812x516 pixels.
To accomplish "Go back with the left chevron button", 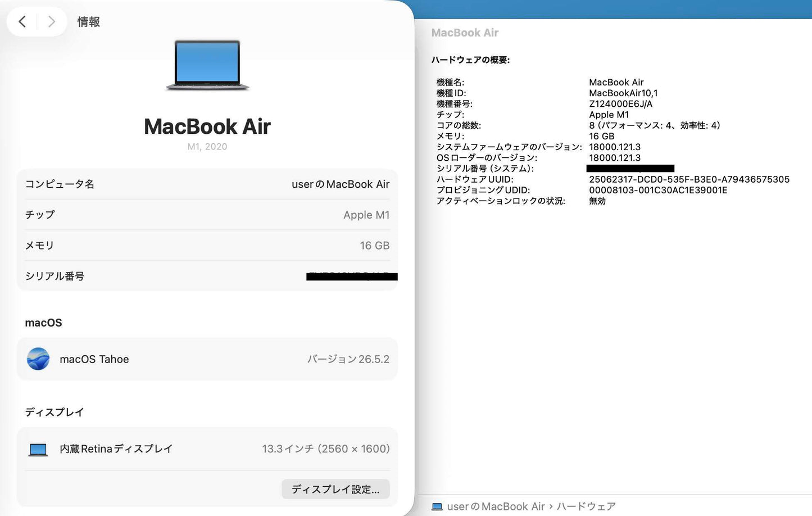I will [22, 22].
